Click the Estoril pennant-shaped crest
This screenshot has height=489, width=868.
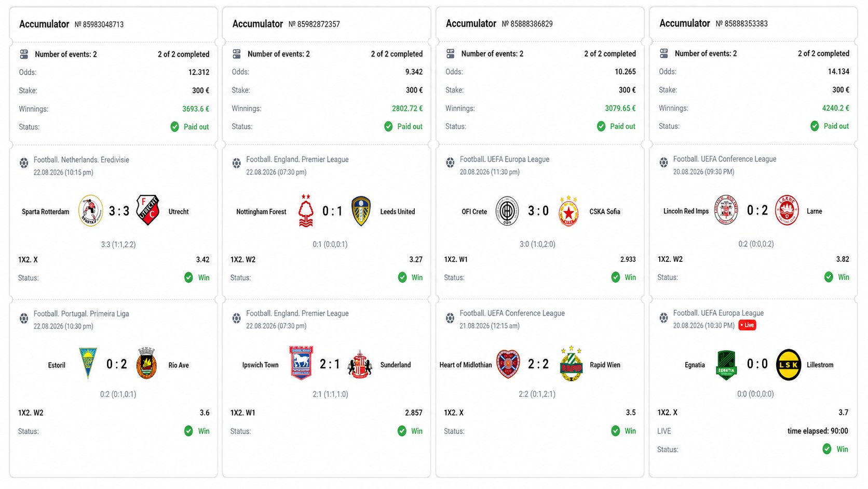[88, 363]
